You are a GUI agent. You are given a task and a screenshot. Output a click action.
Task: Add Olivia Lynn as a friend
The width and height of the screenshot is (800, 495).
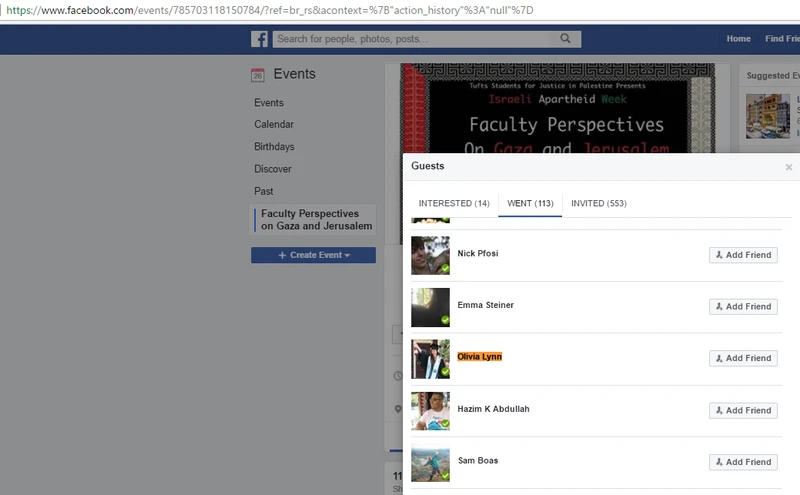point(743,358)
